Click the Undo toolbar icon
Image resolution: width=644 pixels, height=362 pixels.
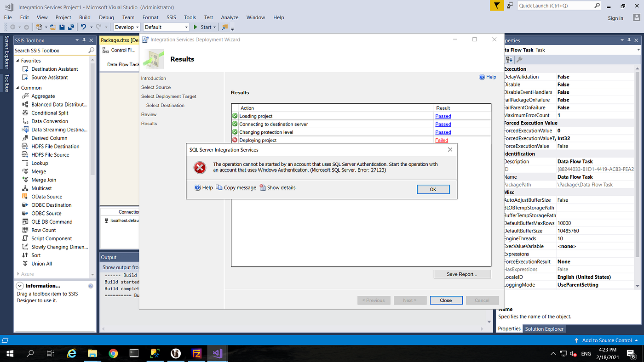tap(83, 27)
